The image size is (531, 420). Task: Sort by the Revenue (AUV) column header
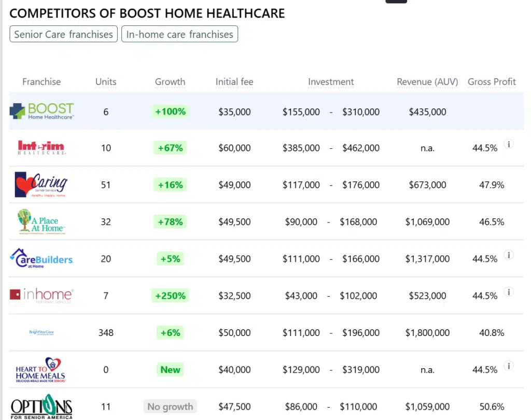point(427,81)
